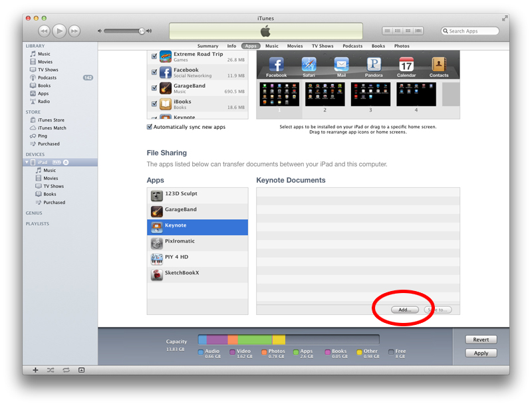This screenshot has height=406, width=532.
Task: Switch to the Music tab
Action: [x=272, y=46]
